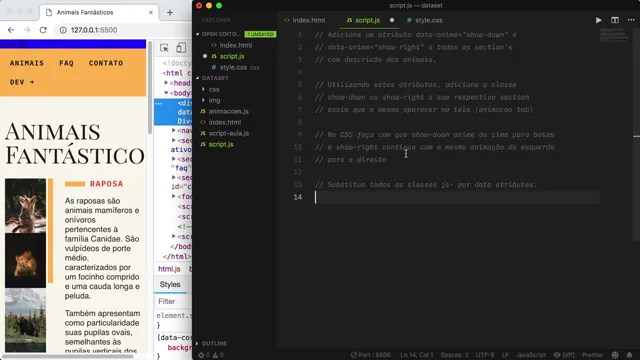
Task: Click the browser address bar URL
Action: pyautogui.click(x=94, y=30)
